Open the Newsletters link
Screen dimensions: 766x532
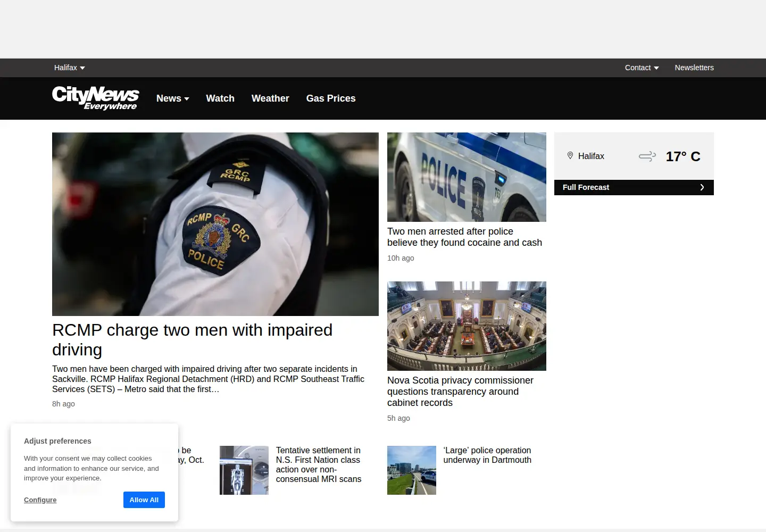(694, 68)
